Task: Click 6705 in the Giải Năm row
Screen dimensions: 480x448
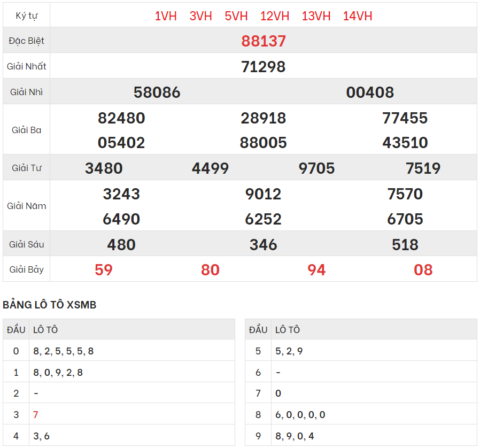Action: point(405,219)
